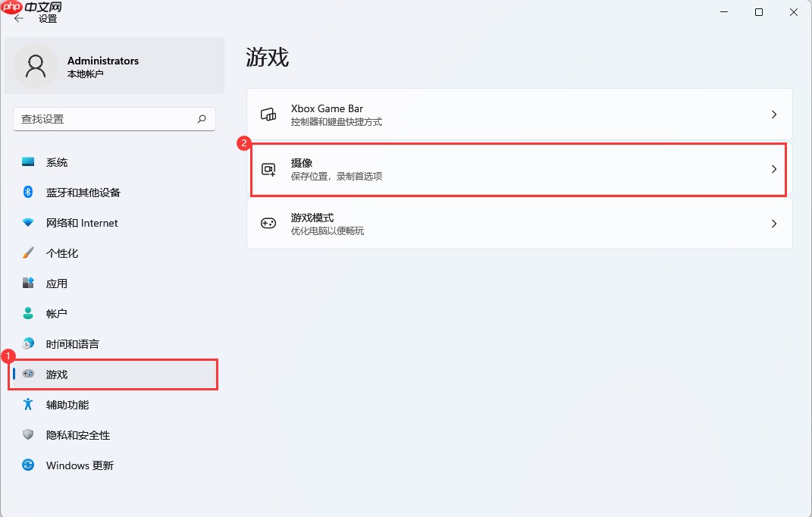
Task: Click the 摄像 capture icon
Action: coord(268,168)
